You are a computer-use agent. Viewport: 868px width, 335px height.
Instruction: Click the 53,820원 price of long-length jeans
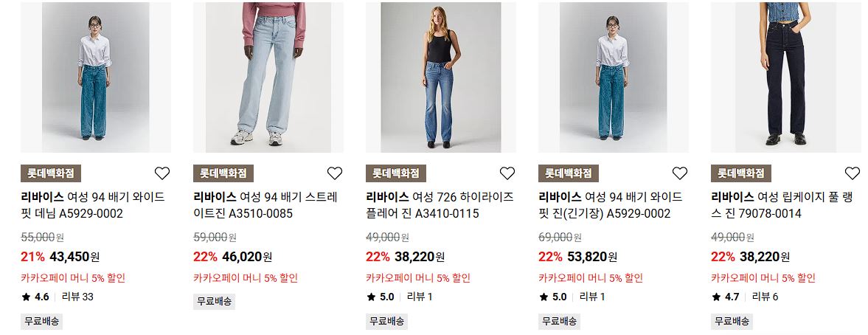click(x=592, y=257)
